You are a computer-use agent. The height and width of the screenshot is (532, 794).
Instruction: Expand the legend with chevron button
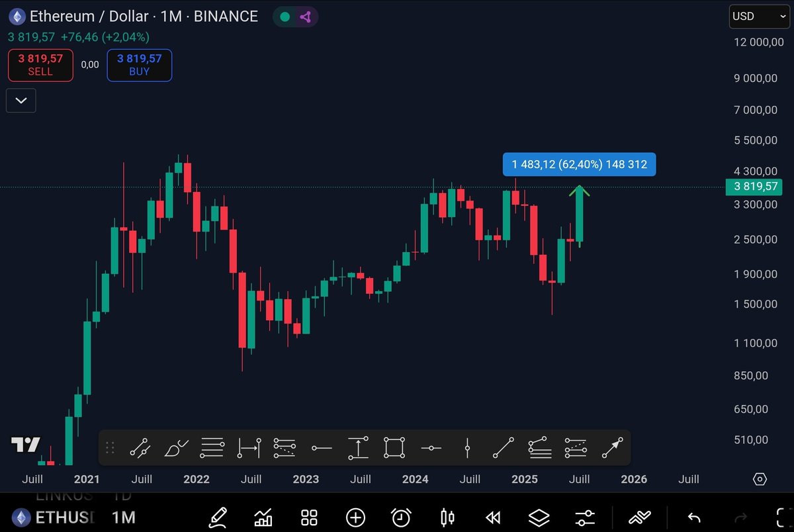pos(21,101)
